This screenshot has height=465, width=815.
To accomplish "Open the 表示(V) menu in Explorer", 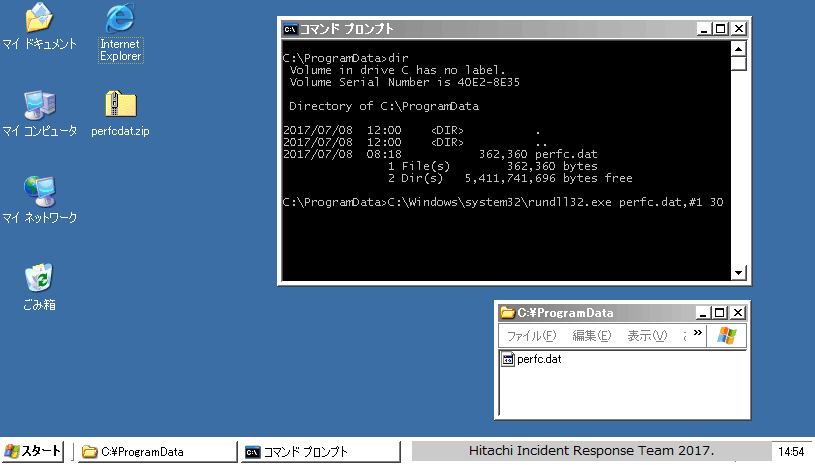I will pos(646,335).
